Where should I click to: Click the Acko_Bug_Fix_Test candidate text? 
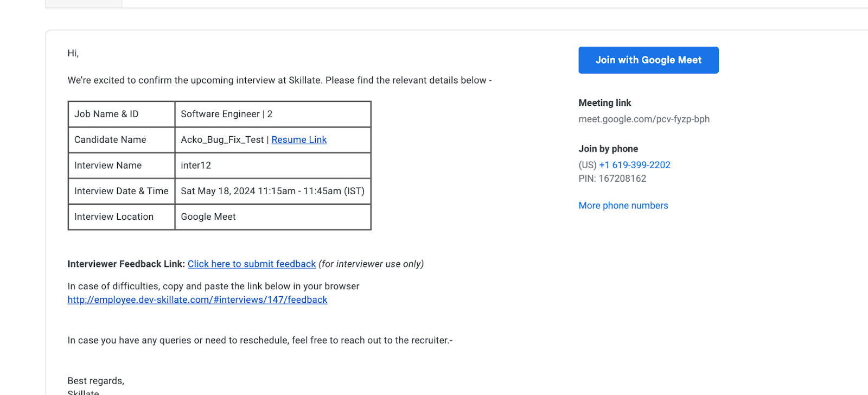222,140
